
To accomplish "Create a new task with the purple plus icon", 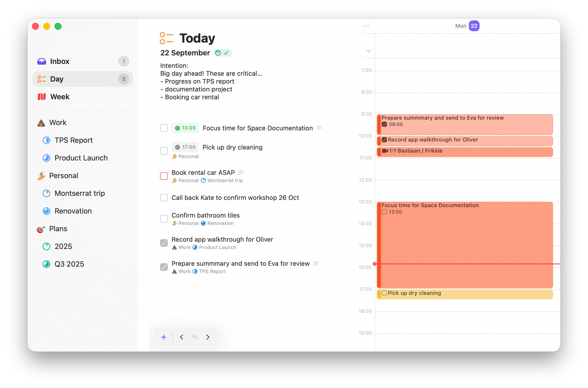I will click(x=163, y=337).
